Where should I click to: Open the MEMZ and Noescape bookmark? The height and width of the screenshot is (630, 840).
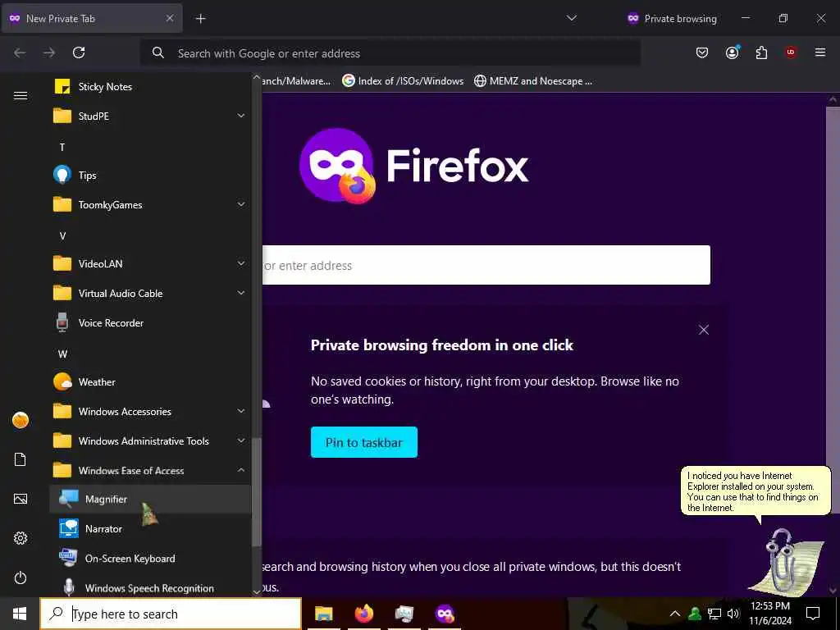[x=533, y=81]
